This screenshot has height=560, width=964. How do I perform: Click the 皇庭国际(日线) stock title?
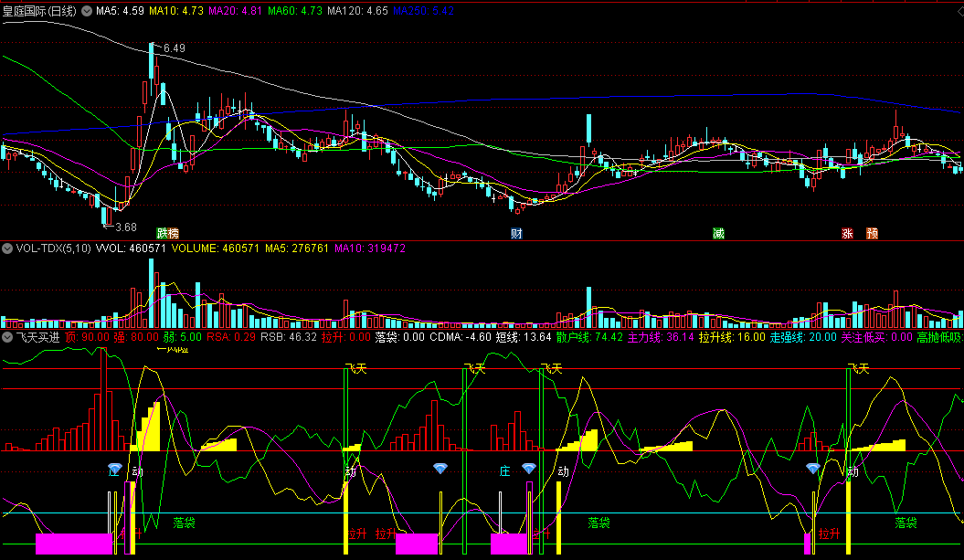click(x=40, y=11)
